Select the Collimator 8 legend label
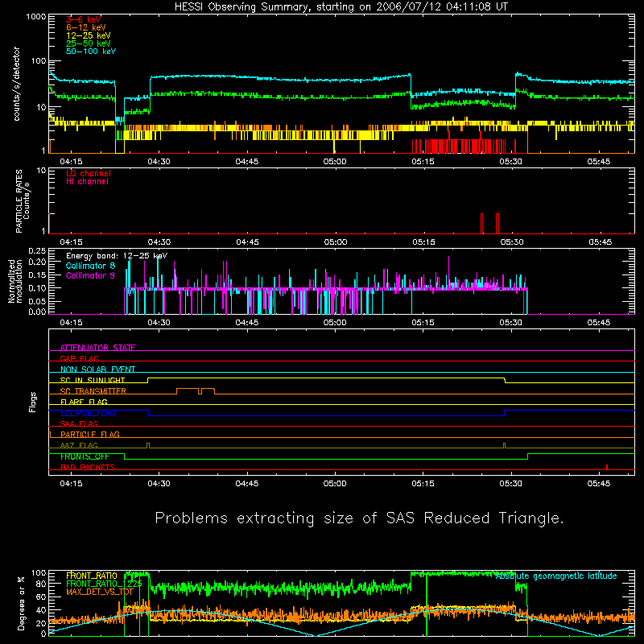Screen dimensions: 644x644 tap(90, 266)
